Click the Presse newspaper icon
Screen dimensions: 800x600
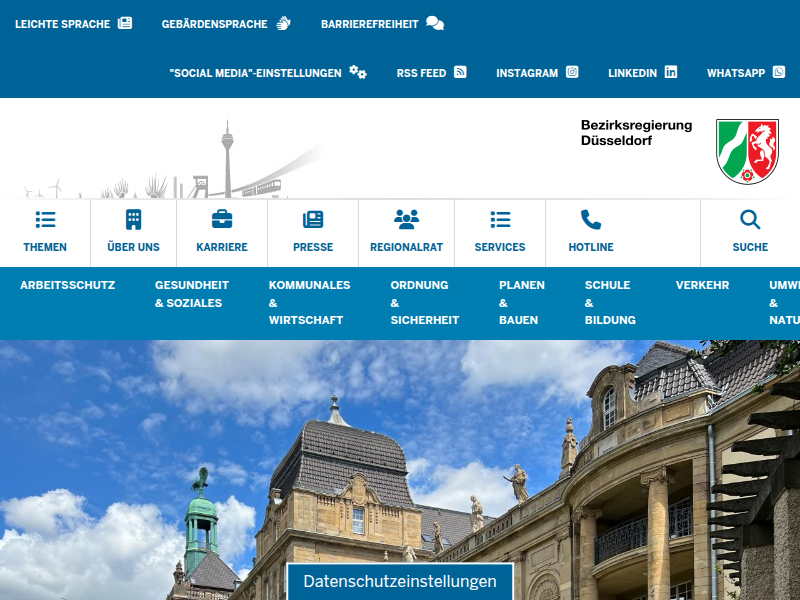click(x=313, y=220)
